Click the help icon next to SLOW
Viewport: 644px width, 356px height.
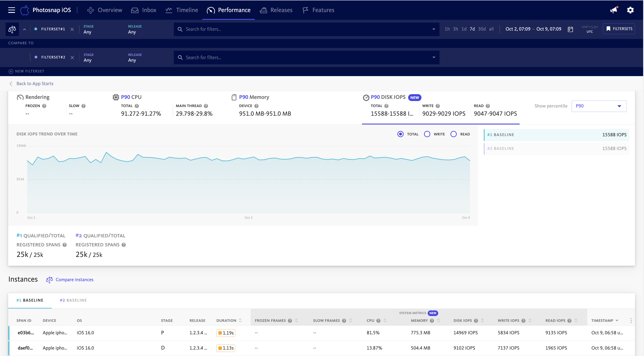point(84,106)
